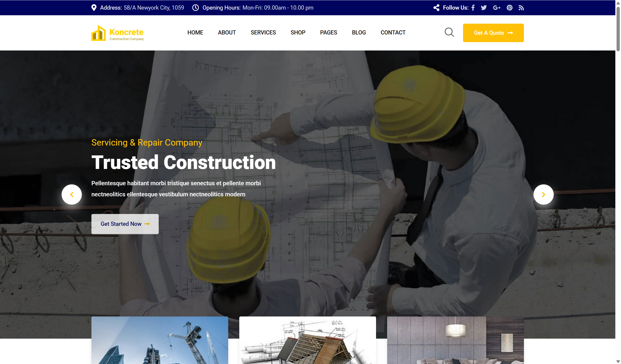The width and height of the screenshot is (621, 364).
Task: Click the RSS feed icon
Action: [521, 8]
